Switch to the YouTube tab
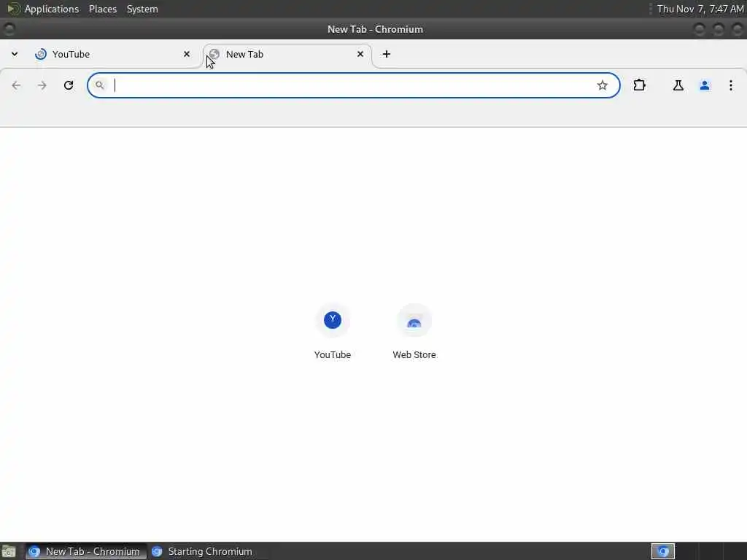Viewport: 747px width, 560px height. pyautogui.click(x=115, y=54)
